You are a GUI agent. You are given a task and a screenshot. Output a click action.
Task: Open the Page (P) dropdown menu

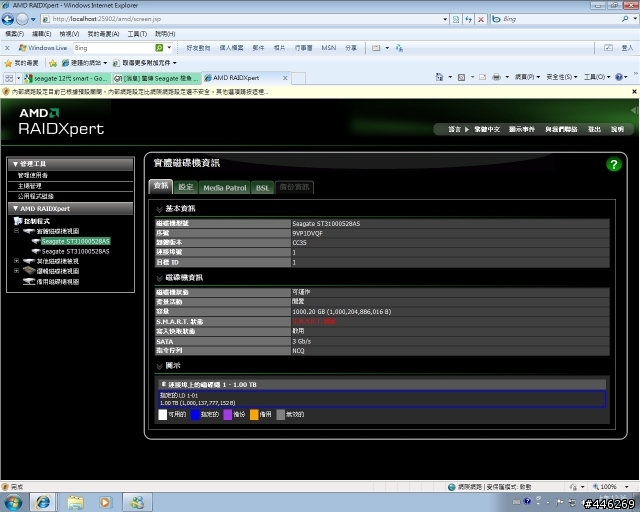pos(527,77)
